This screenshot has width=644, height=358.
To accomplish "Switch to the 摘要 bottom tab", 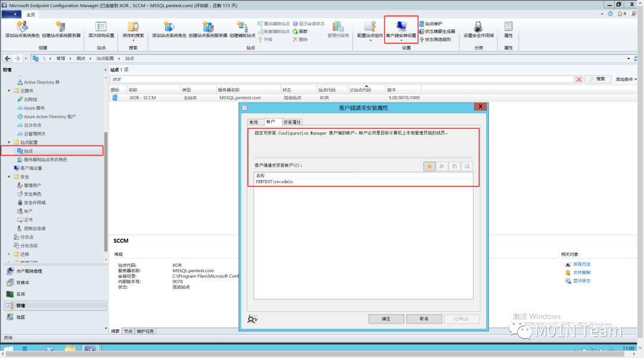I will (116, 331).
